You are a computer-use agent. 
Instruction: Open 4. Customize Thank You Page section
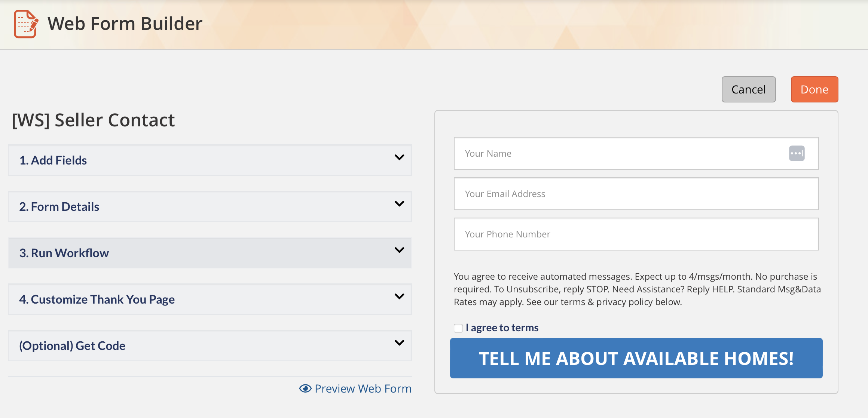(x=97, y=299)
